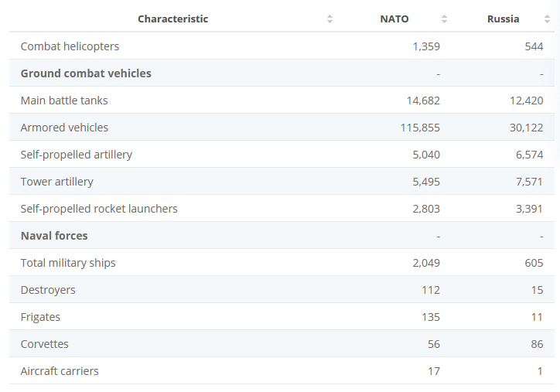Sort by the NATO column sort arrows
560x392 pixels.
(x=444, y=19)
